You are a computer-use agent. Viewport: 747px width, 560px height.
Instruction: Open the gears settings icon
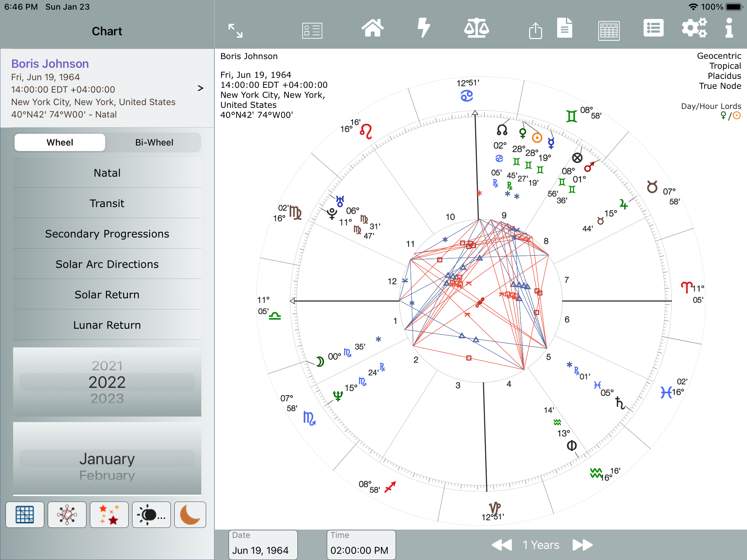[x=694, y=28]
